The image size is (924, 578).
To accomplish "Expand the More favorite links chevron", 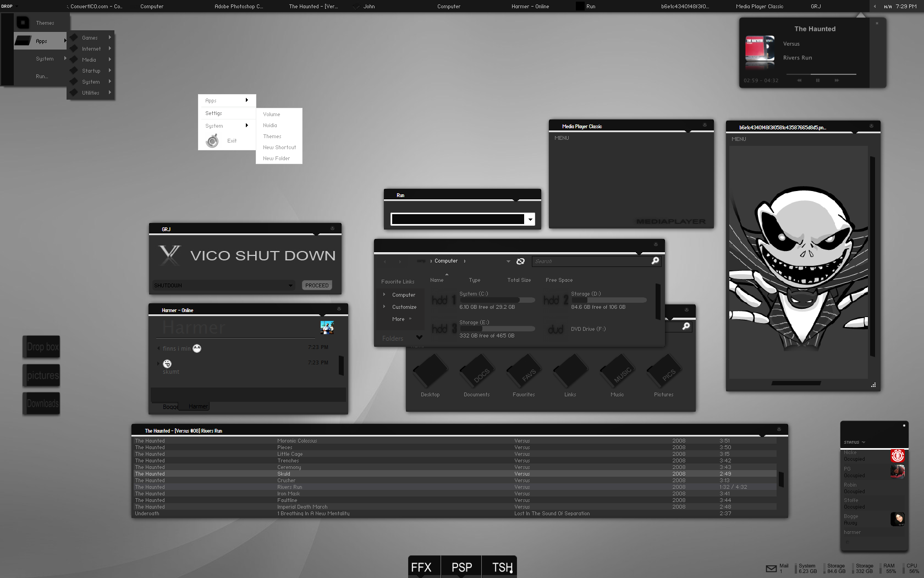I will point(410,319).
